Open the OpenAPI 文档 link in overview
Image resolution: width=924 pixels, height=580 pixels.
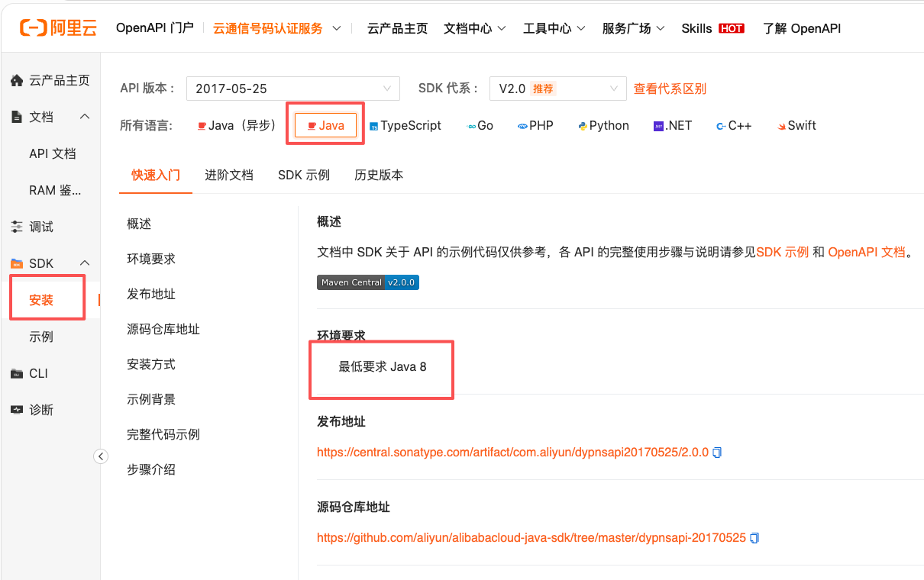pyautogui.click(x=867, y=252)
